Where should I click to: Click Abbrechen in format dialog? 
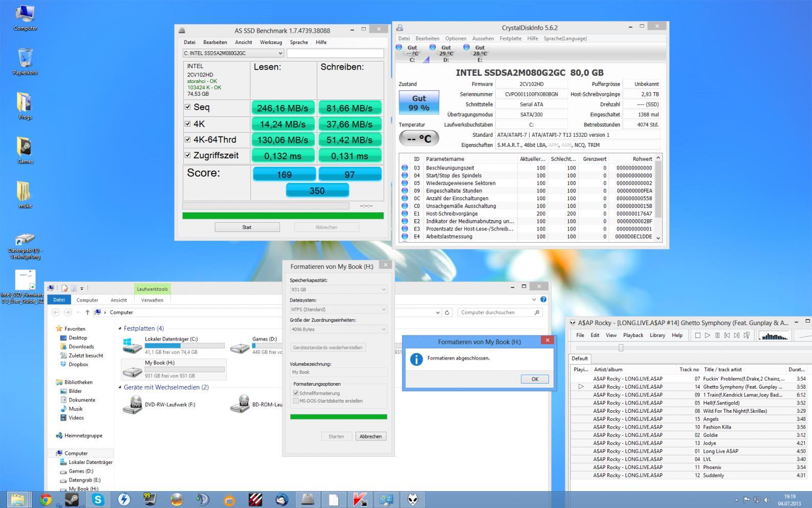point(370,436)
